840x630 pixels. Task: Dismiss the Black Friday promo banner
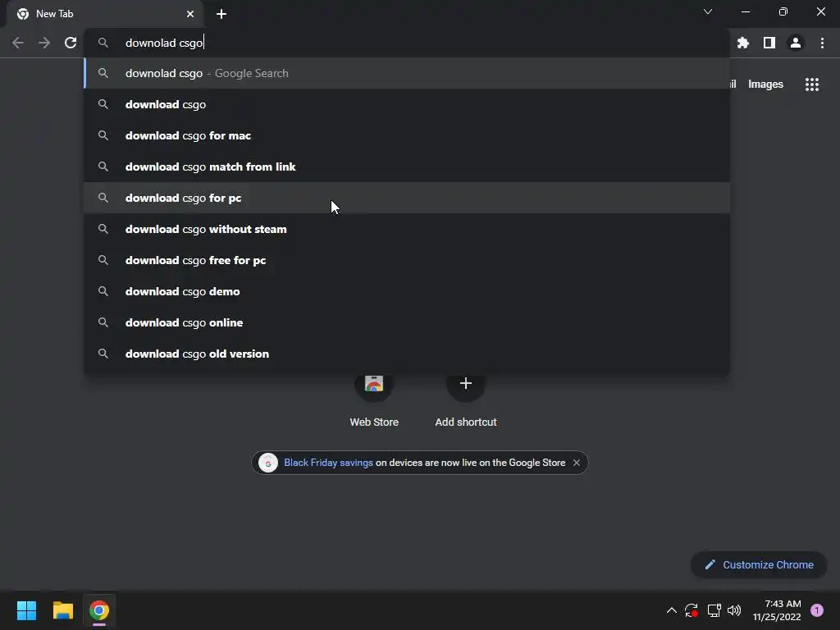pos(577,463)
